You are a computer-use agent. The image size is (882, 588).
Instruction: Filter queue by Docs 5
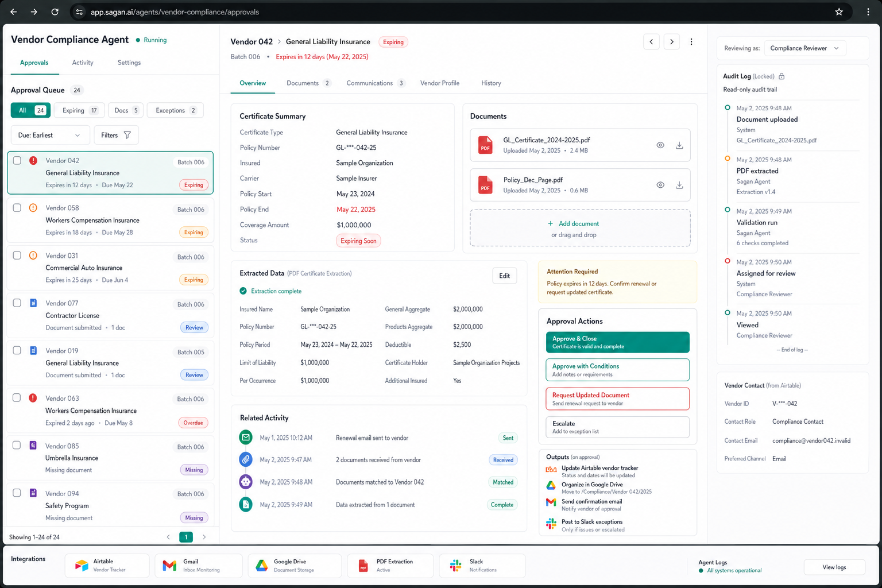(126, 110)
